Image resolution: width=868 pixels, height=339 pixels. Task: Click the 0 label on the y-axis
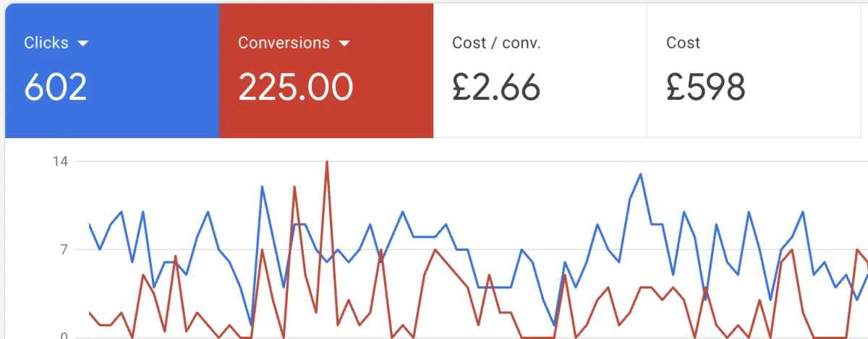pos(64,335)
